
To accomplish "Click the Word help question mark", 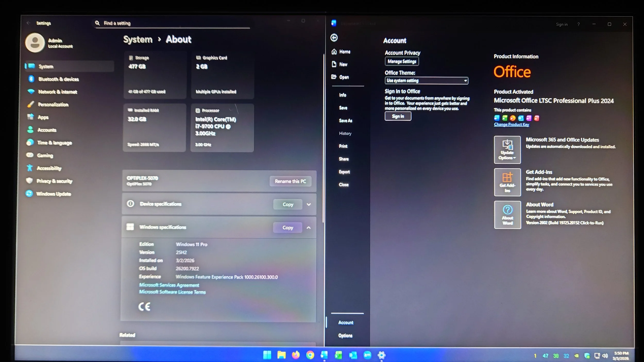I will (578, 24).
